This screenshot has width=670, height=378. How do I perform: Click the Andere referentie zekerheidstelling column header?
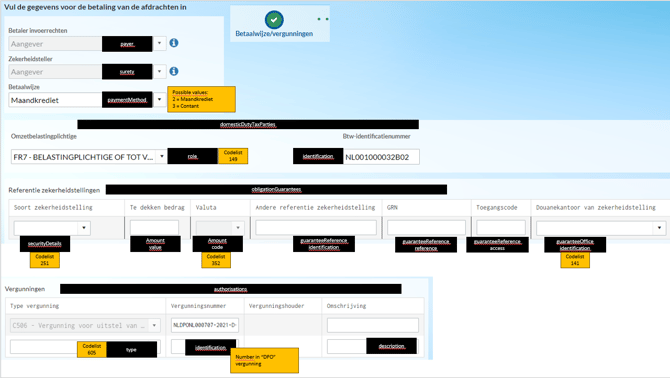point(315,208)
